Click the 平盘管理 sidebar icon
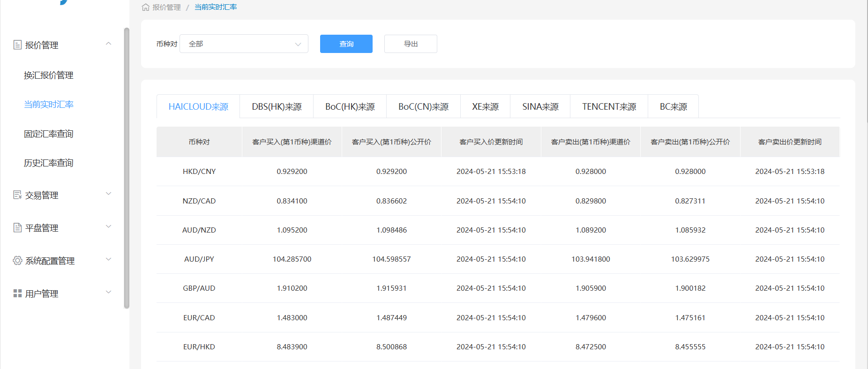Screen dimensions: 868x369 [x=18, y=228]
